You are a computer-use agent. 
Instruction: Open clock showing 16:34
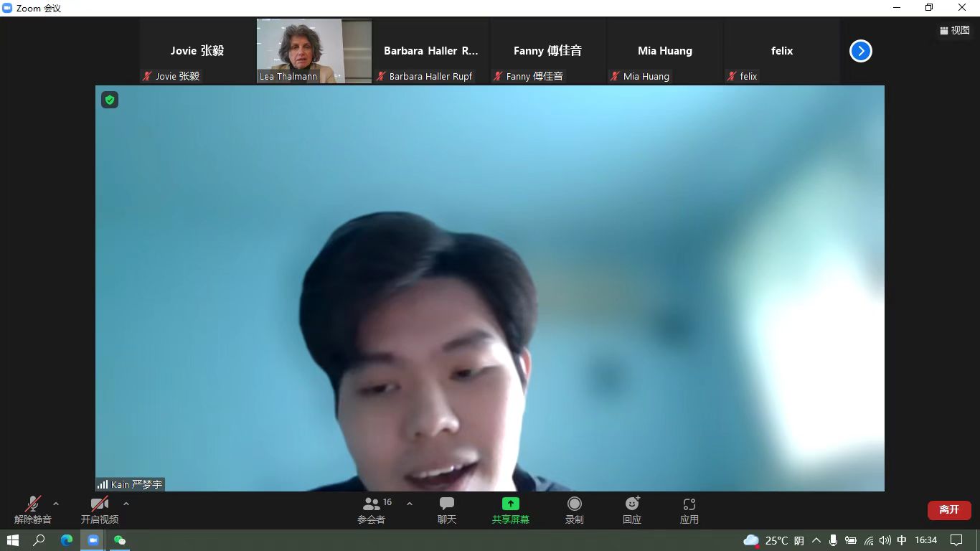coord(926,540)
